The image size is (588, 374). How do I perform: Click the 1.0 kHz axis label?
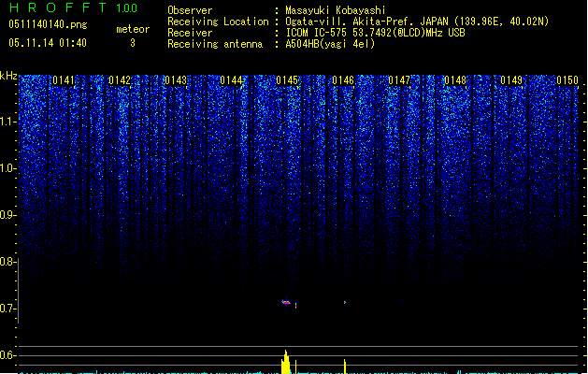[x=7, y=168]
